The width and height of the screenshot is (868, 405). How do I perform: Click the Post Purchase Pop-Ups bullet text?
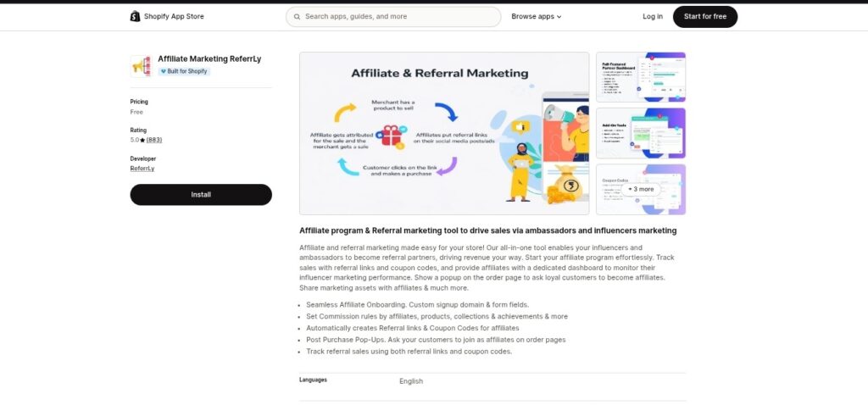tap(436, 340)
